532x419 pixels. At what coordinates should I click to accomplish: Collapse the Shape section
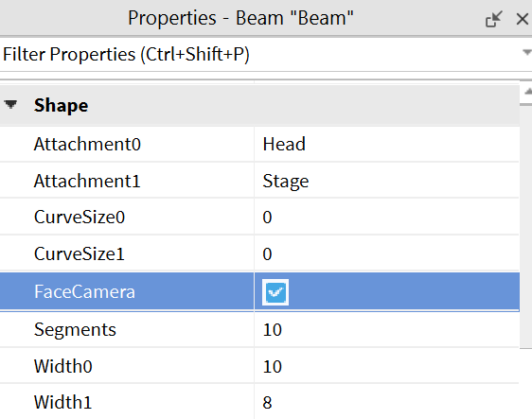click(10, 104)
